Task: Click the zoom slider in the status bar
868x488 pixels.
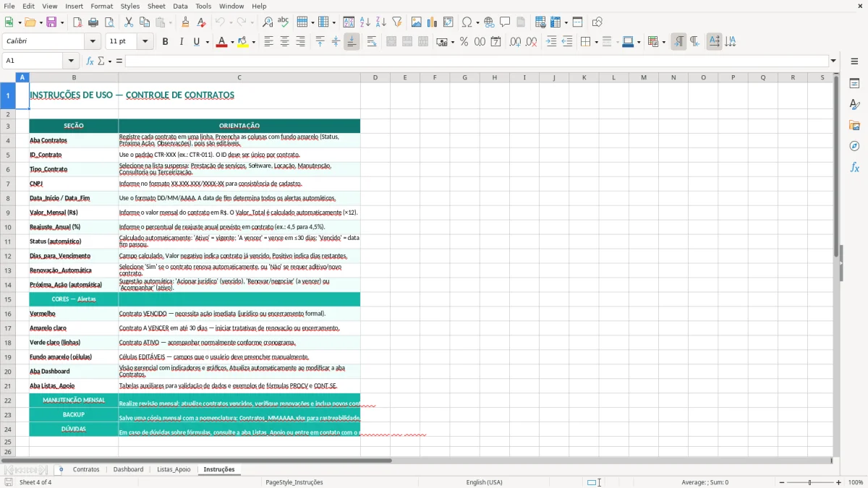Action: coord(810,482)
